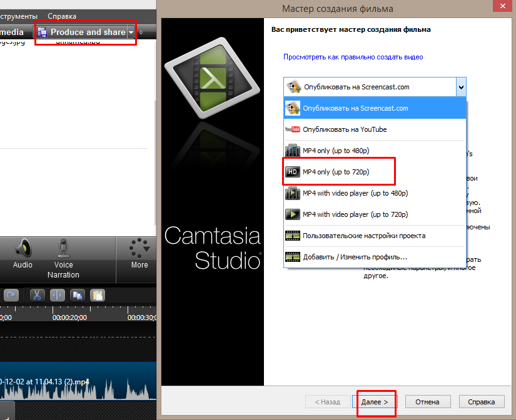Click the Отмена button
This screenshot has width=516, height=420.
tap(427, 402)
